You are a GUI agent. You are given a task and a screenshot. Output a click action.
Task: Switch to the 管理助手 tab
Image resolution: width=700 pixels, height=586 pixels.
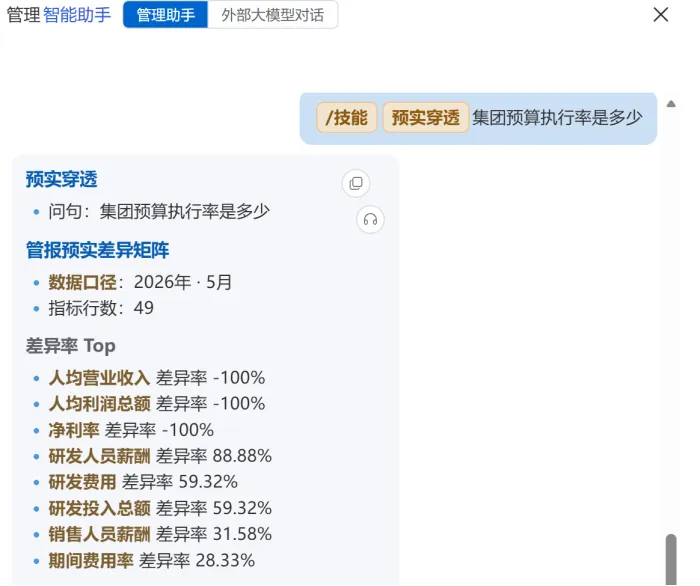(x=165, y=15)
